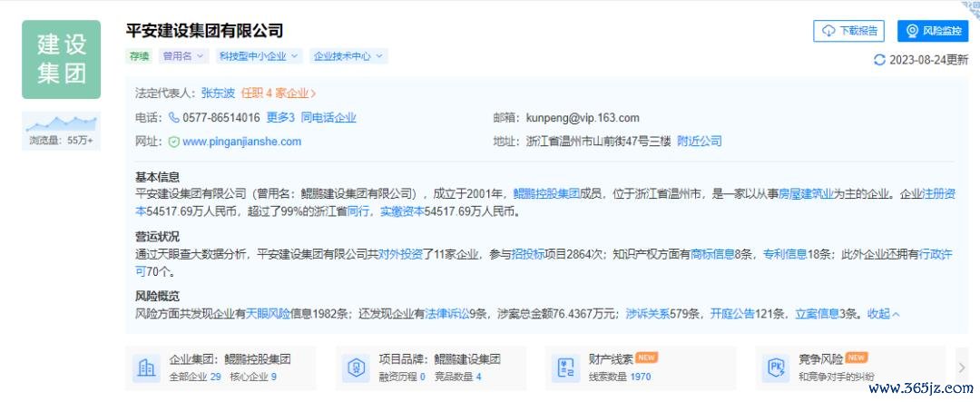Click the 财产线索 icon
The height and width of the screenshot is (402, 980).
565,368
